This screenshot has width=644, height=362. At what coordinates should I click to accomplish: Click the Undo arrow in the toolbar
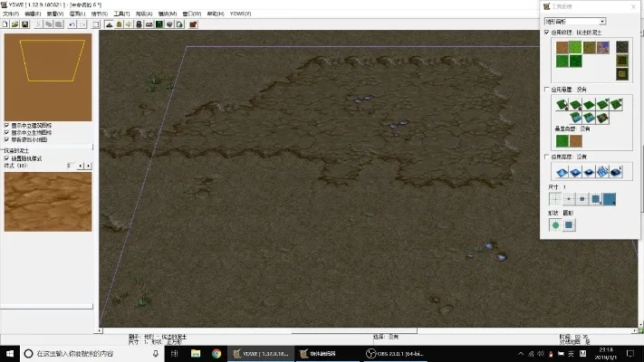tap(72, 24)
